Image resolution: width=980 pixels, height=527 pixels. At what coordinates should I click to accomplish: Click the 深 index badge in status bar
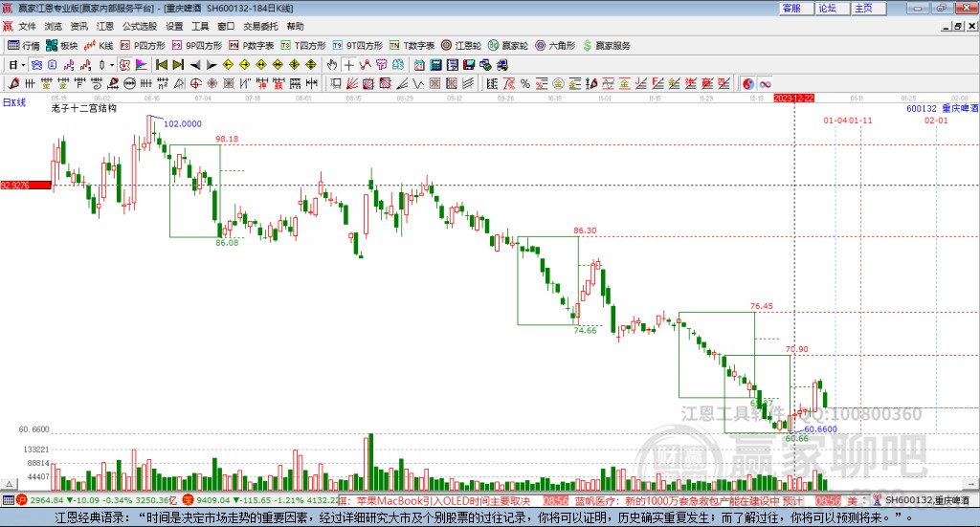(189, 500)
